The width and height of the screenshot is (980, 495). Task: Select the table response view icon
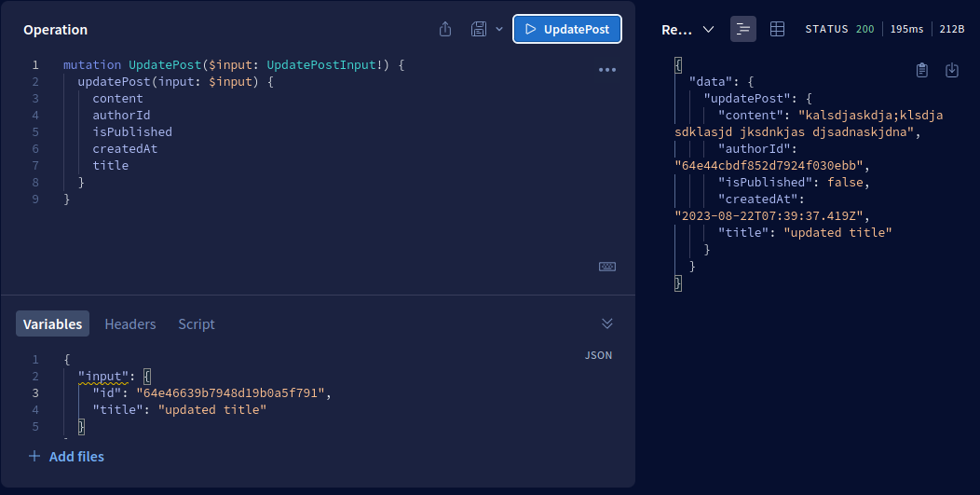tap(777, 30)
